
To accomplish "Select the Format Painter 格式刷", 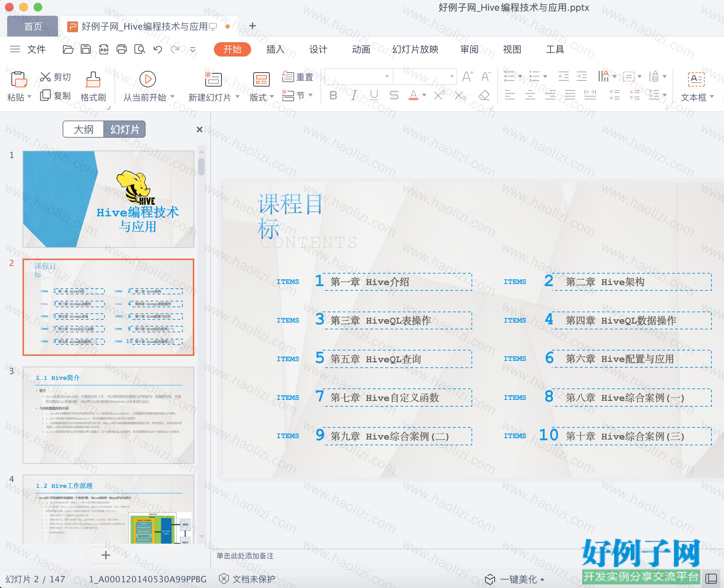I will [93, 87].
